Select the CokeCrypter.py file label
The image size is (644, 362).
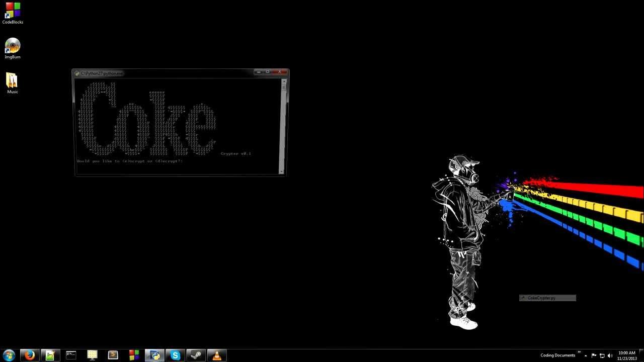tap(547, 298)
